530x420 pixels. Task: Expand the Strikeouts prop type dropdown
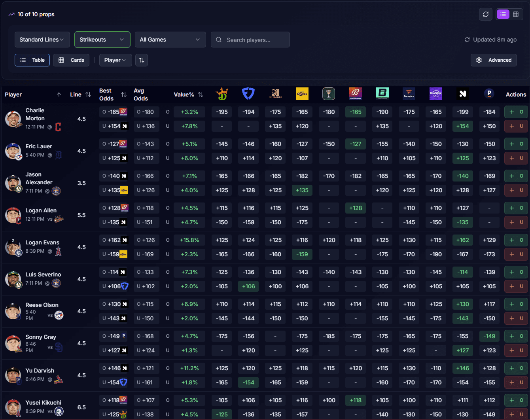pos(102,40)
